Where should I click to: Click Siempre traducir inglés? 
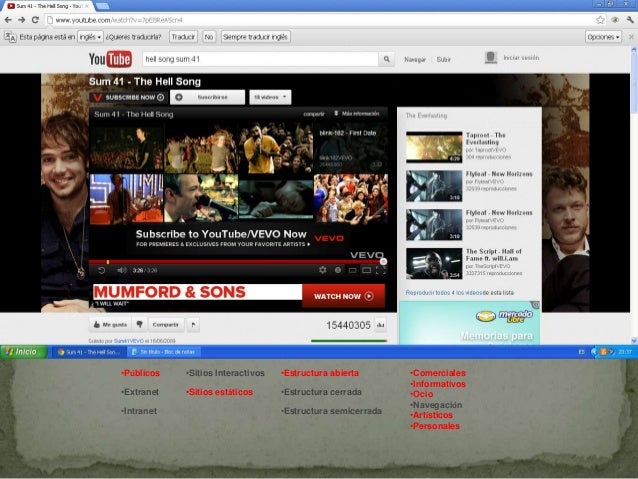point(256,37)
